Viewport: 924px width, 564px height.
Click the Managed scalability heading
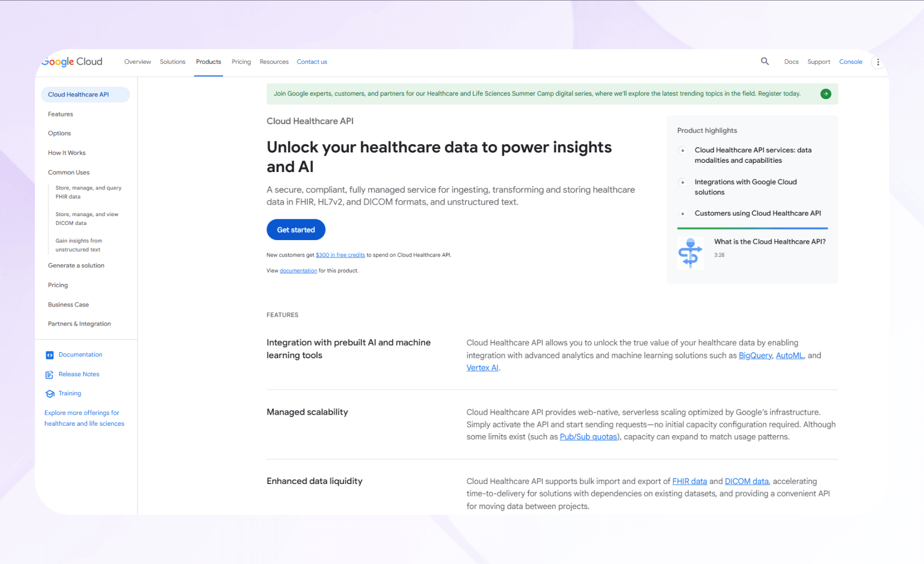pyautogui.click(x=307, y=412)
